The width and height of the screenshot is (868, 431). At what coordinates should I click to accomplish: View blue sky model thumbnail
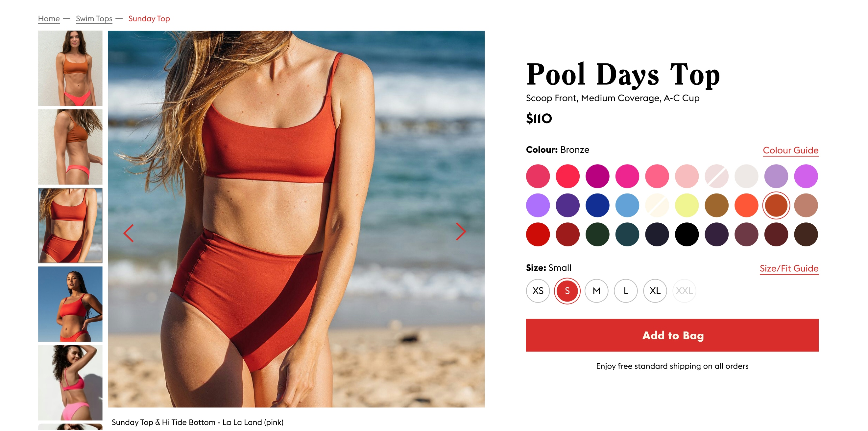click(x=70, y=304)
